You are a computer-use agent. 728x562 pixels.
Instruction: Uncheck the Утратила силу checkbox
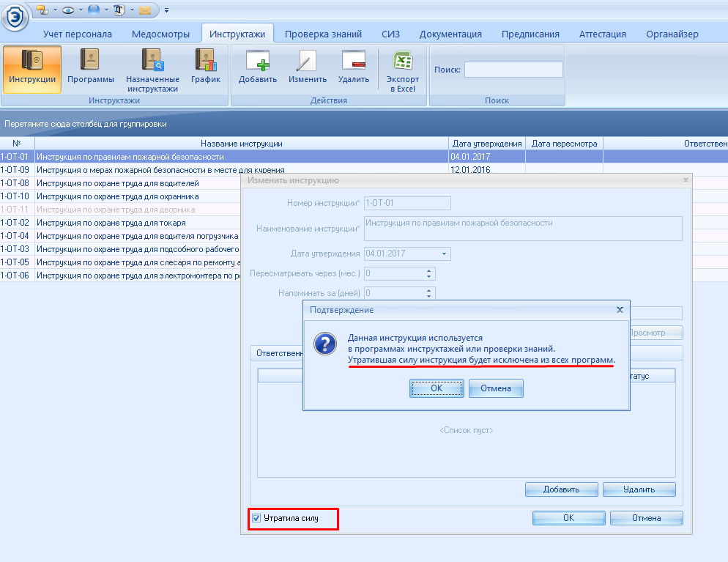[x=256, y=518]
